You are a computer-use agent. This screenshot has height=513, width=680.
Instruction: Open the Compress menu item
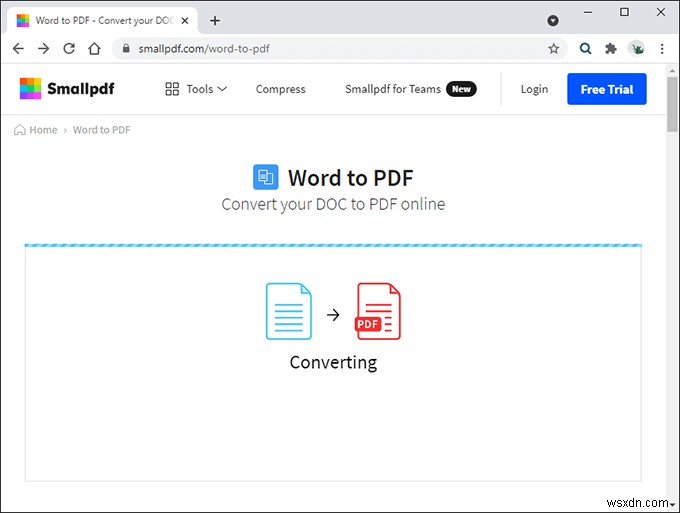[281, 89]
